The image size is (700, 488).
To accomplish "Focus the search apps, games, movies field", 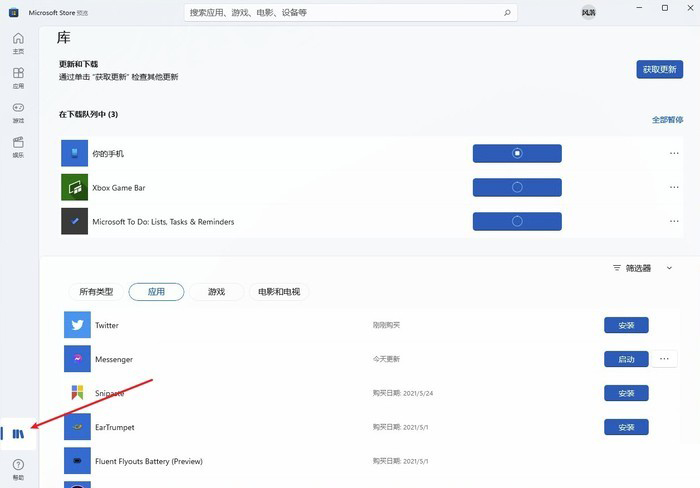I will pos(351,13).
